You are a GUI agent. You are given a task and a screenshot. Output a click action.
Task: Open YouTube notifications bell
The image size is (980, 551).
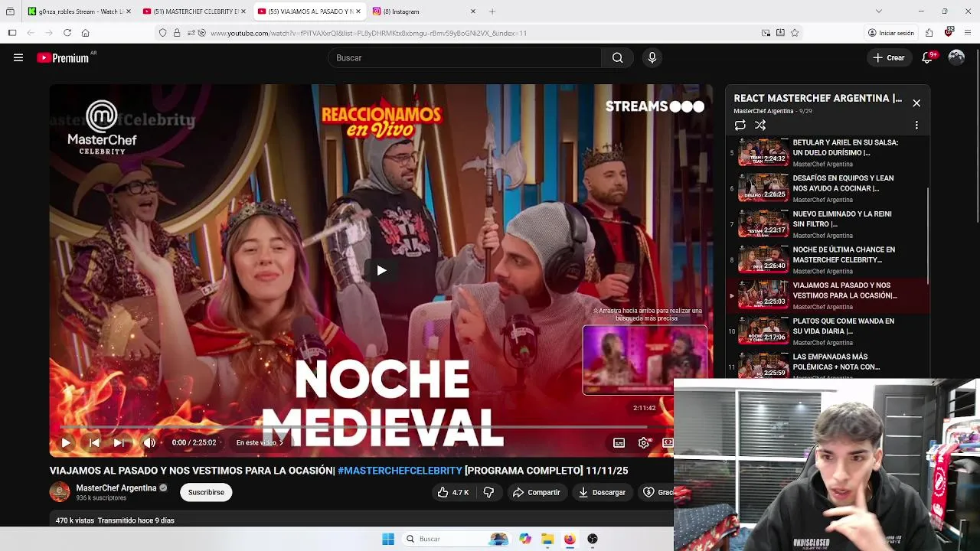click(x=928, y=57)
